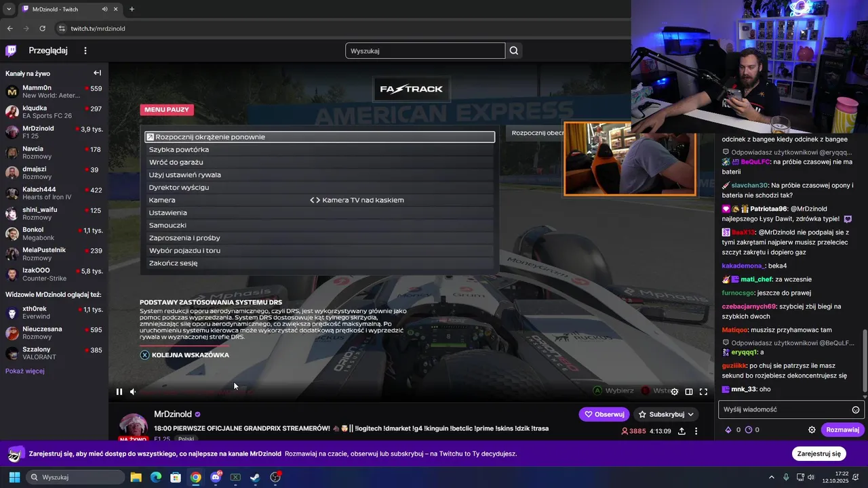Enter fullscreen on the player
868x488 pixels.
[703, 391]
